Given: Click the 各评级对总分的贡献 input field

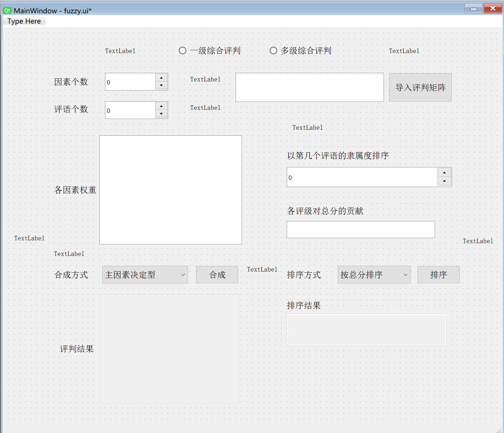Looking at the screenshot, I should pos(361,230).
